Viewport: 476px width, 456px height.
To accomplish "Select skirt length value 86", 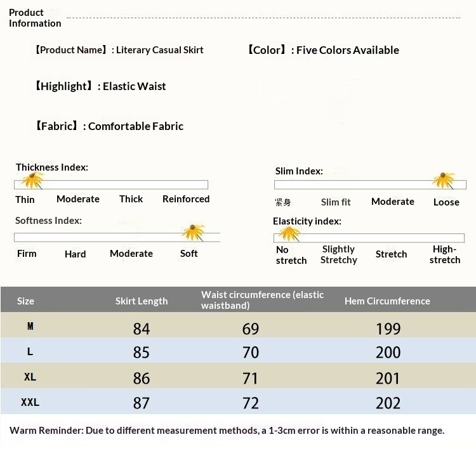I will pos(142,379).
